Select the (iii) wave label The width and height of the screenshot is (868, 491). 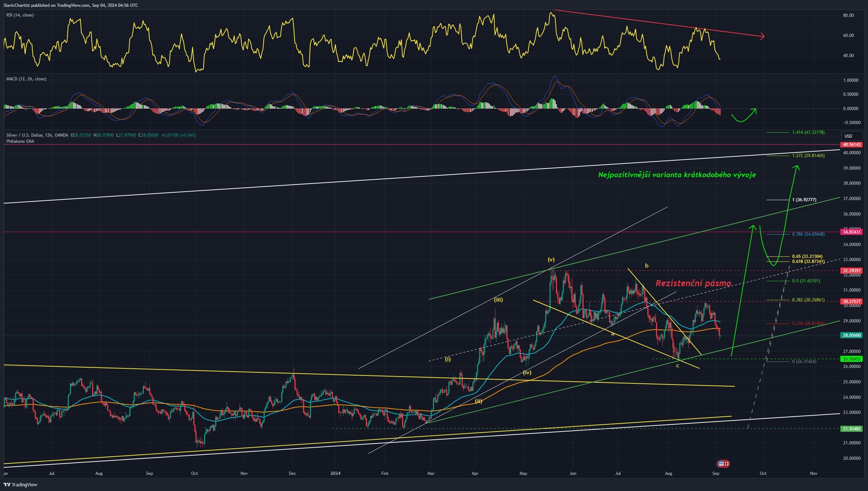(x=498, y=300)
